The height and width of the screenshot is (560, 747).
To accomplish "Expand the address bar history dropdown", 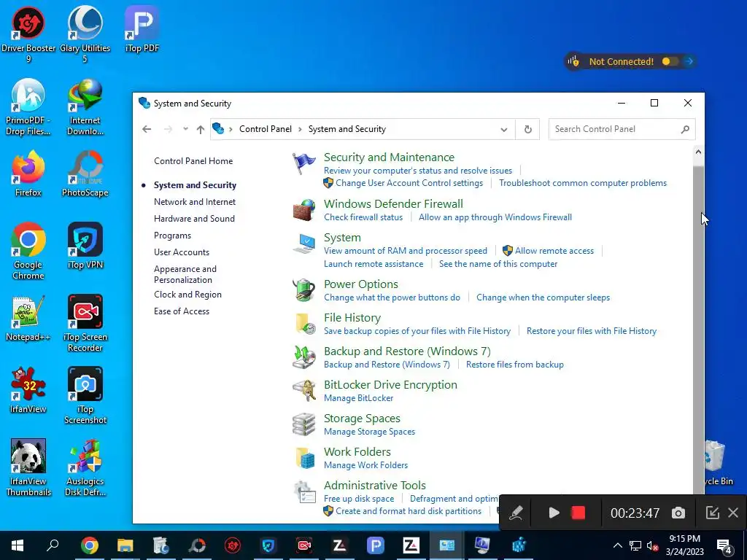I will 503,130.
